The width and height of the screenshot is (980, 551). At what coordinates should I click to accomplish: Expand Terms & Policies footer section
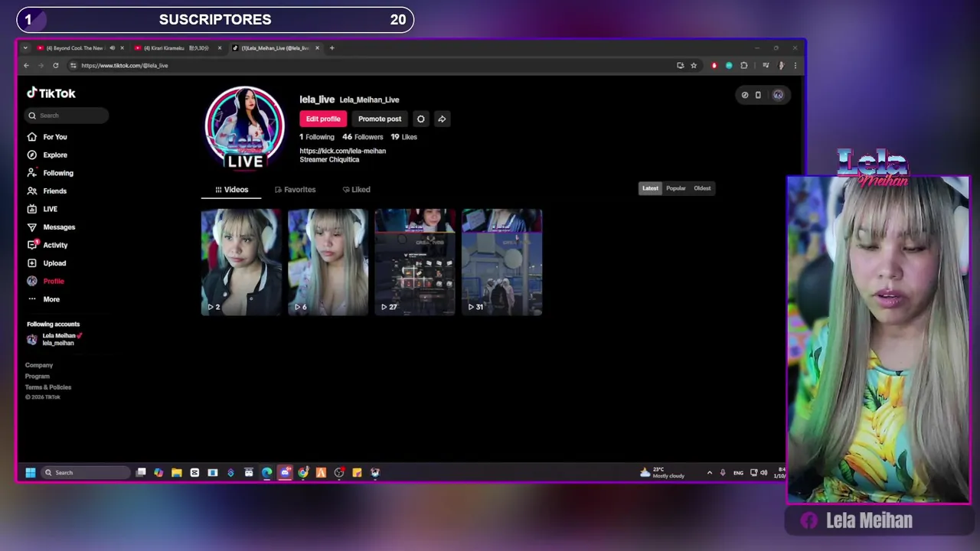pyautogui.click(x=47, y=387)
